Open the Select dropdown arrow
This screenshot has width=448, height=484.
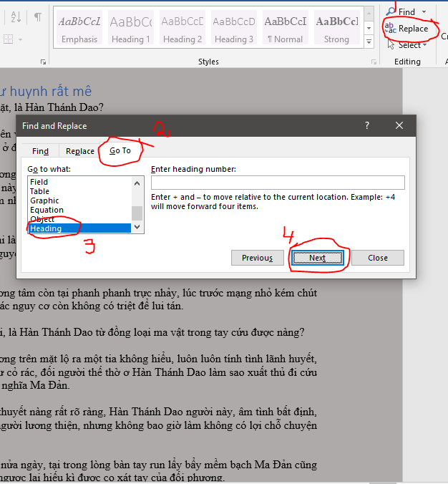click(x=425, y=45)
